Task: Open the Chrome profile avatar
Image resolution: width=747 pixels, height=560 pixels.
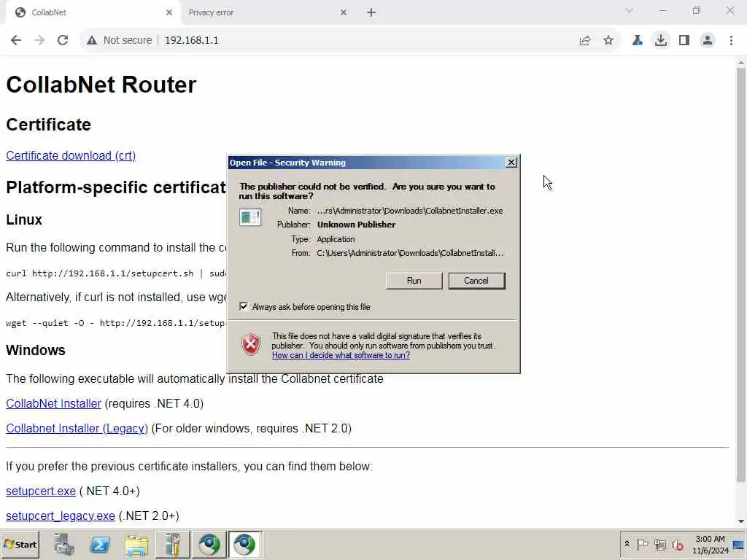Action: (708, 41)
